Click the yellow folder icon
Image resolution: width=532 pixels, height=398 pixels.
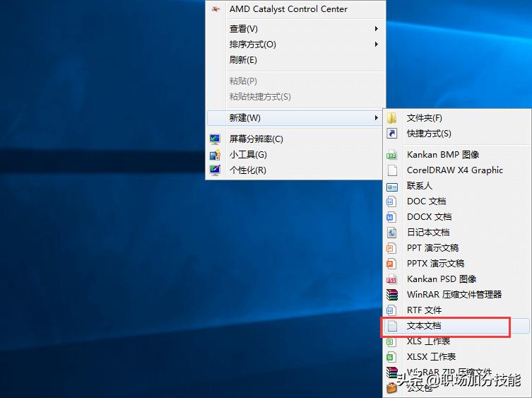pyautogui.click(x=392, y=118)
